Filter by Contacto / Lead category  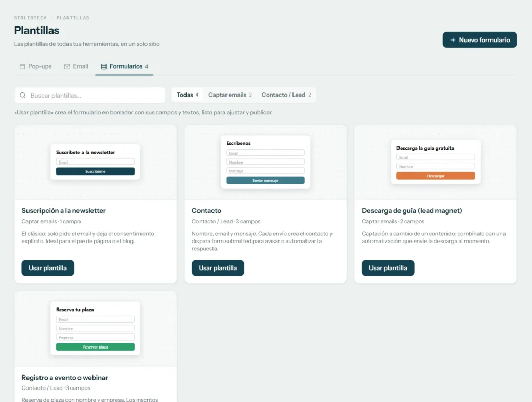tap(286, 95)
